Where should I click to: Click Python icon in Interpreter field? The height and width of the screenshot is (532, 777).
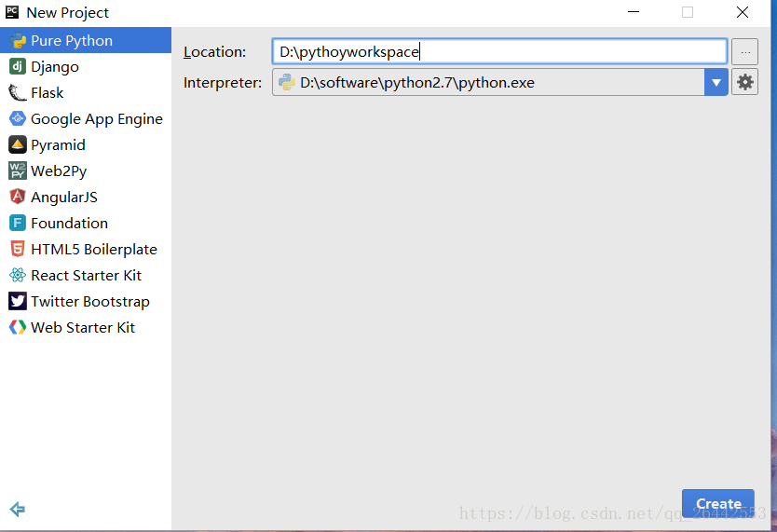286,82
